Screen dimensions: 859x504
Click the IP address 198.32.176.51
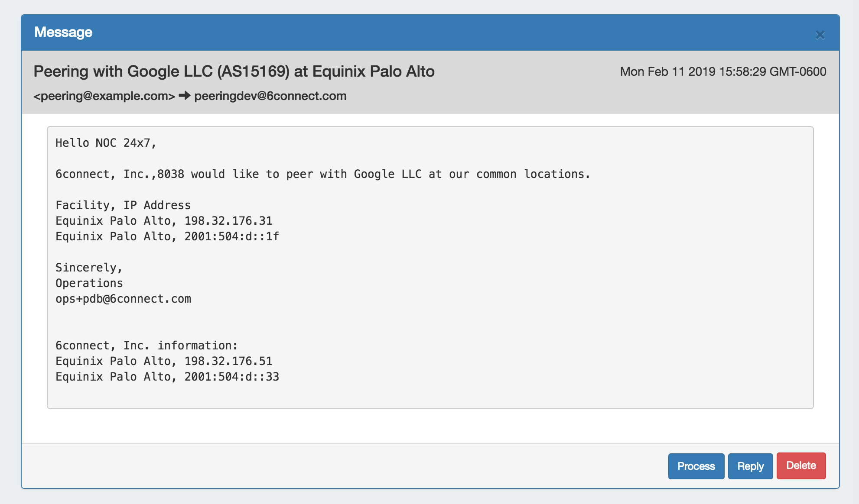tap(228, 361)
